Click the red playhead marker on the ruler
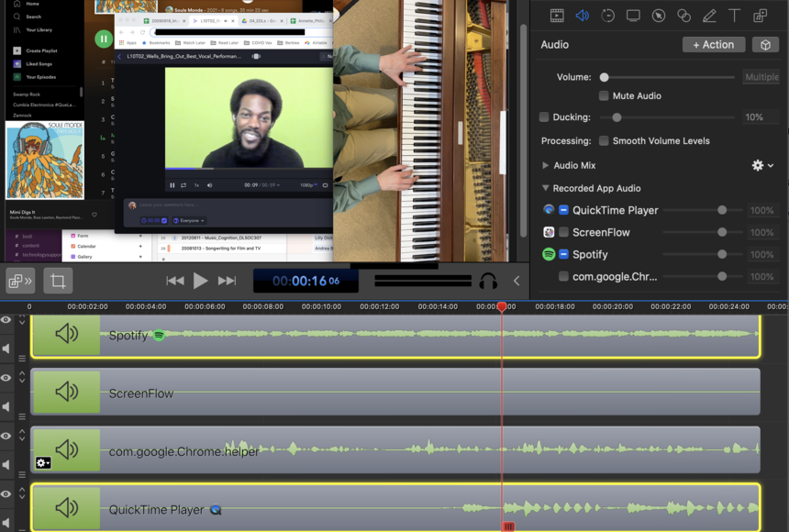This screenshot has height=532, width=789. point(502,306)
